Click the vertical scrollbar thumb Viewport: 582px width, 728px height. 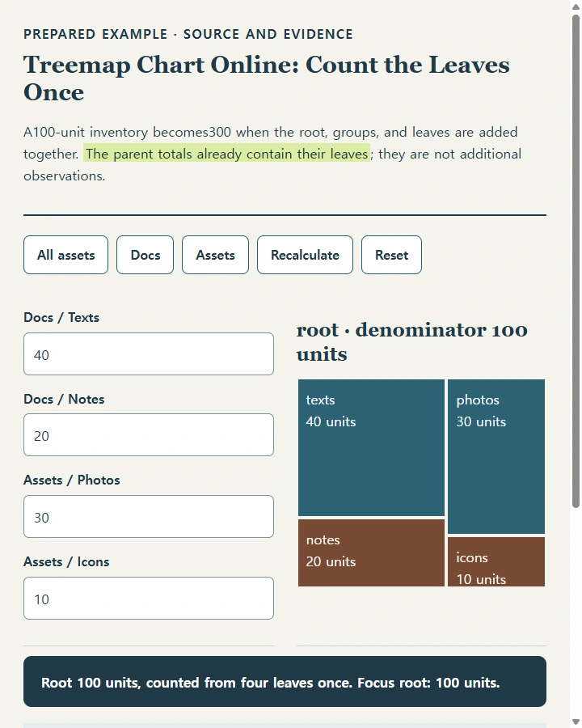click(576, 261)
